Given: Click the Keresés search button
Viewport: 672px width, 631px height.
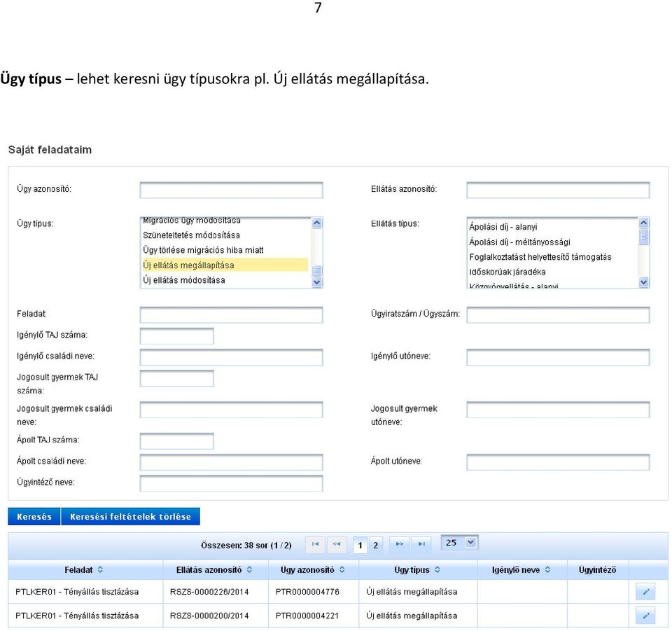Looking at the screenshot, I should coord(34,517).
